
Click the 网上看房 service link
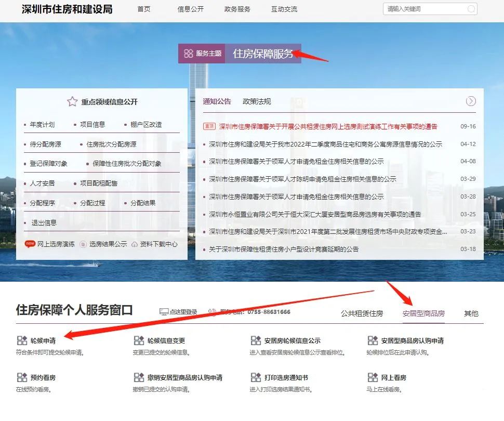pos(394,377)
